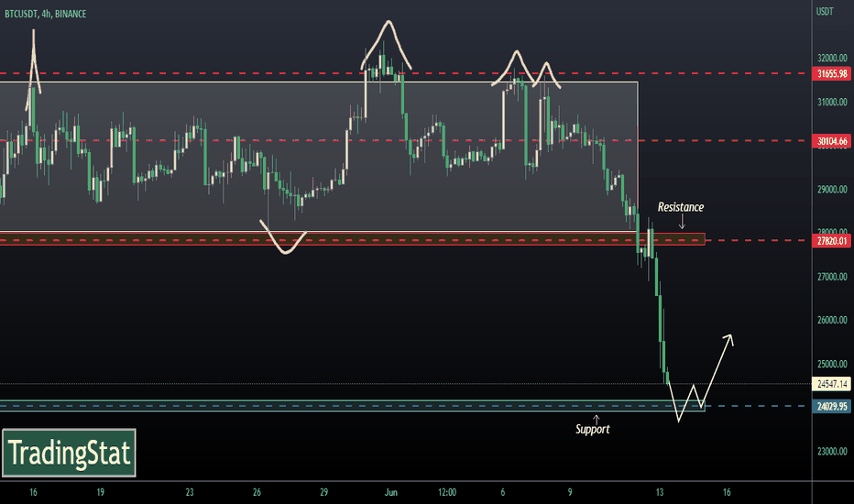Click the 26 date label on time axis

(x=257, y=493)
